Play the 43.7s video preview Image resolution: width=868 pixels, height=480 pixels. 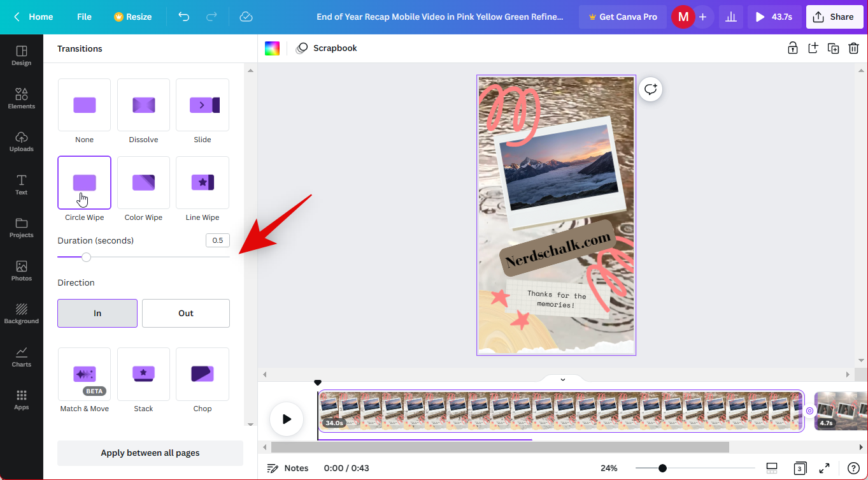pos(774,17)
